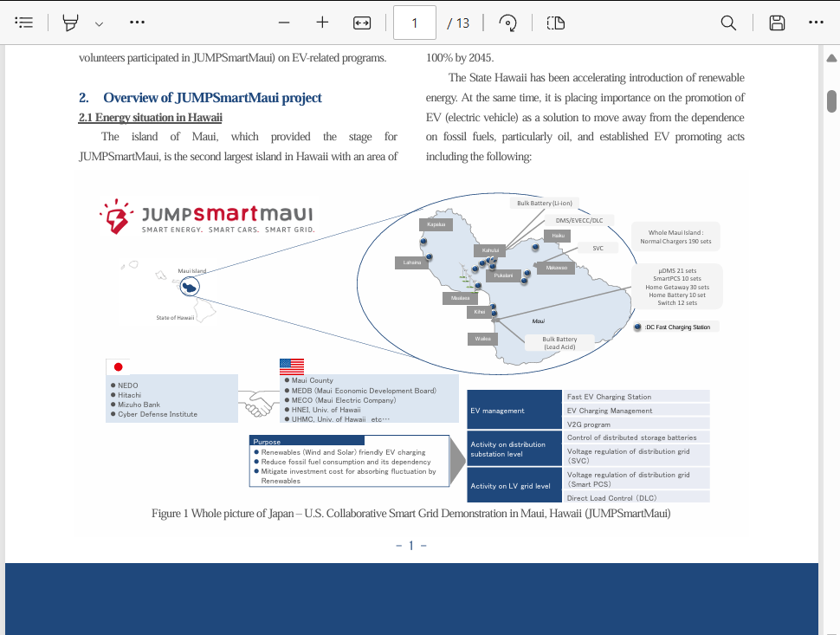Click the 'EV management' blue box

coord(514,410)
